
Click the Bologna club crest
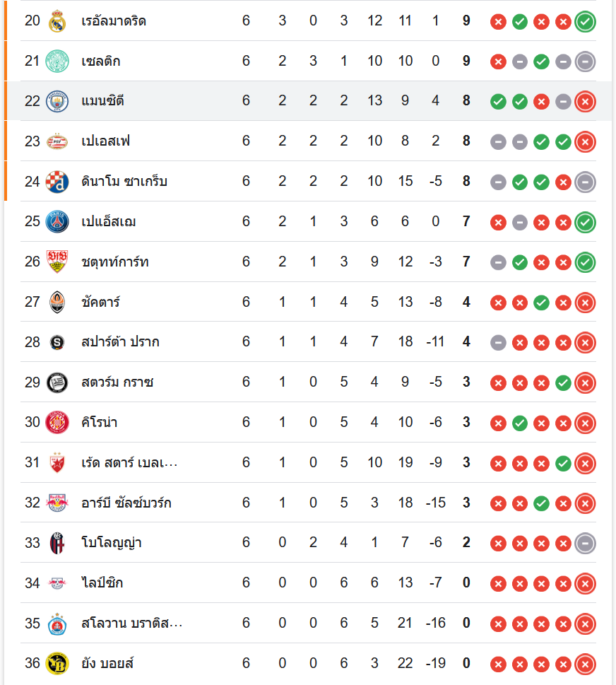coord(57,543)
